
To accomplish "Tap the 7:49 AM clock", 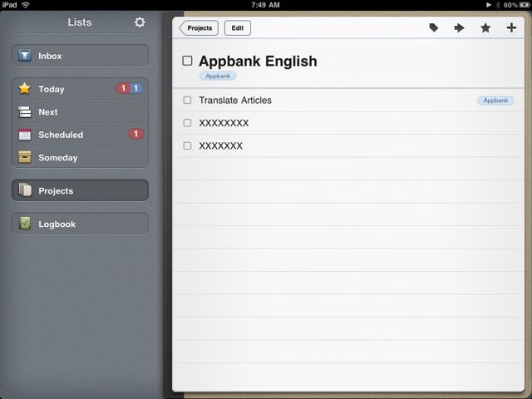I will 266,5.
